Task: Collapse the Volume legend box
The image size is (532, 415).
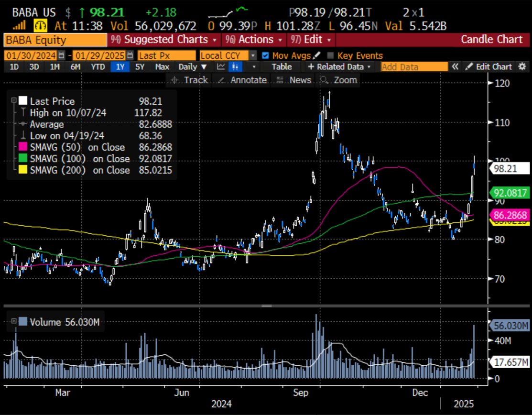Action: [x=13, y=321]
